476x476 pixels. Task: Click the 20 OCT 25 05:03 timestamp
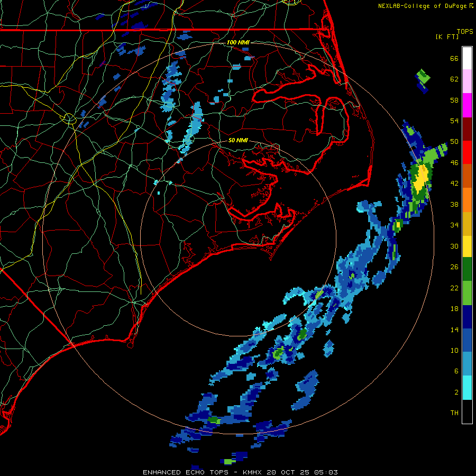(302, 472)
